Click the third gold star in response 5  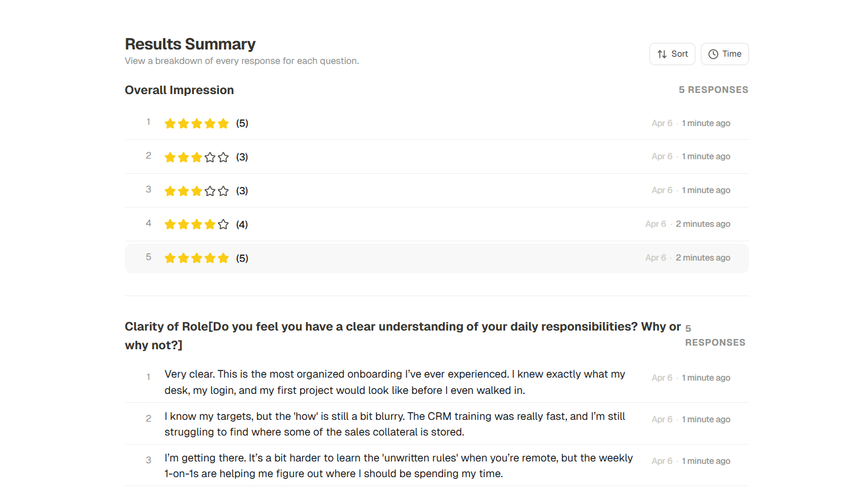click(197, 258)
